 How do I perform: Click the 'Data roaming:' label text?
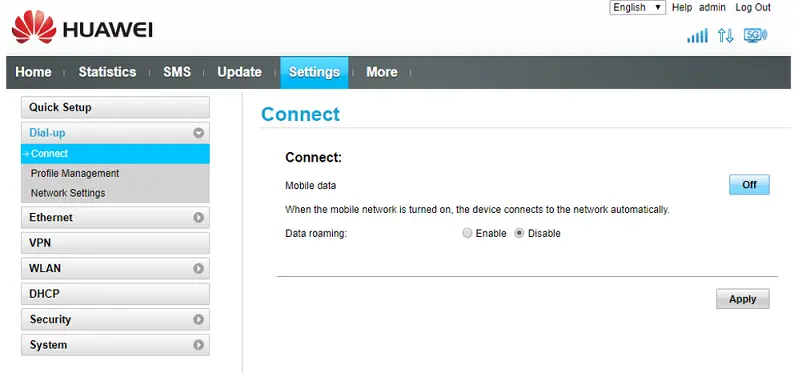click(x=316, y=234)
